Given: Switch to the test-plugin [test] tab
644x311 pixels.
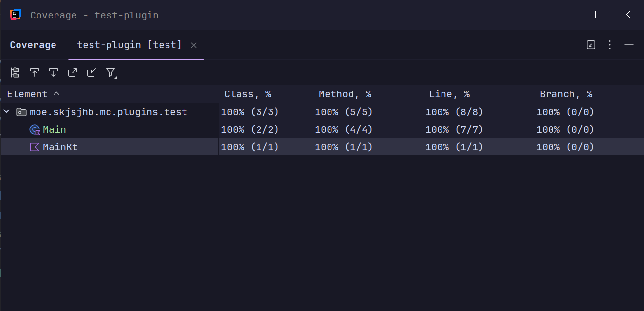Looking at the screenshot, I should [129, 45].
